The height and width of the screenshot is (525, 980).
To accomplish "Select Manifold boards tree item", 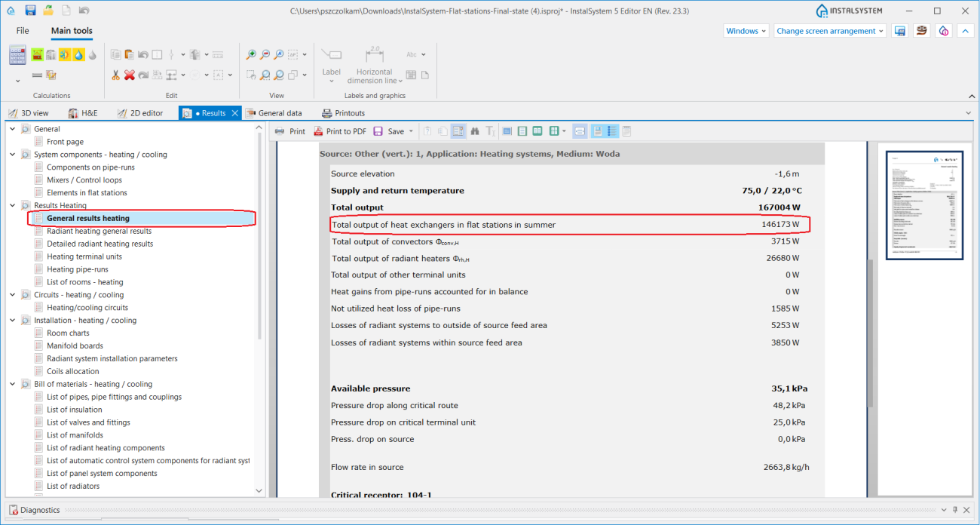I will [75, 346].
